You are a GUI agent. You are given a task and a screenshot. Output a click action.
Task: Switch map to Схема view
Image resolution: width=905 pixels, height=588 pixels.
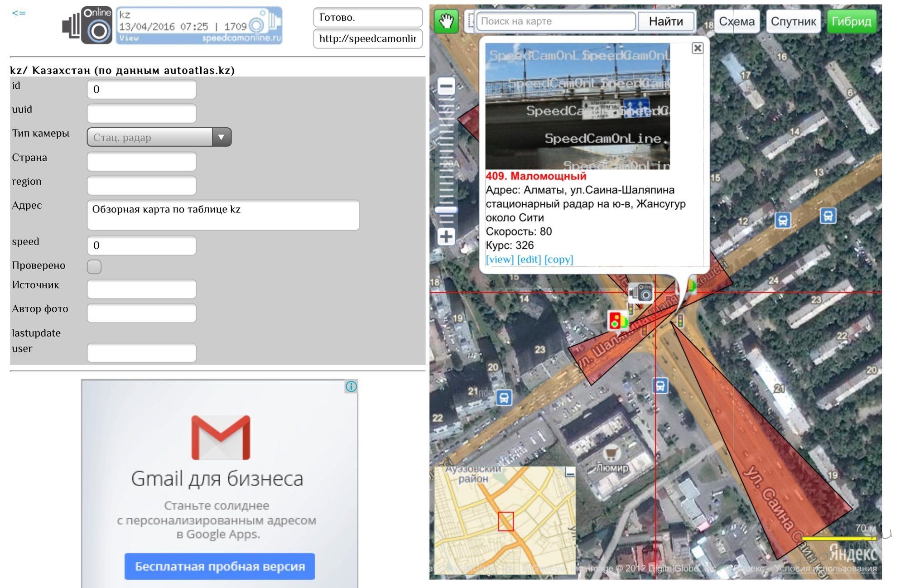[x=737, y=21]
